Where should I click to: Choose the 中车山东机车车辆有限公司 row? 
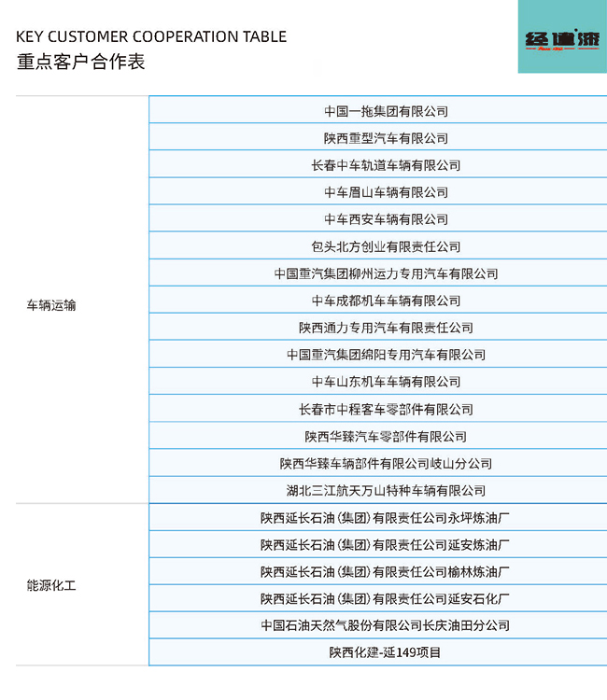click(386, 382)
